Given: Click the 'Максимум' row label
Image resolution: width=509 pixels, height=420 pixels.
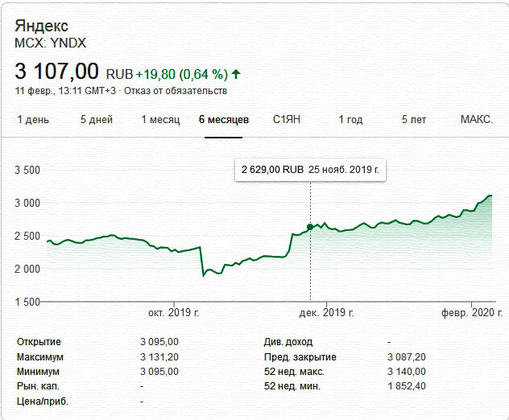Looking at the screenshot, I should coord(40,357).
